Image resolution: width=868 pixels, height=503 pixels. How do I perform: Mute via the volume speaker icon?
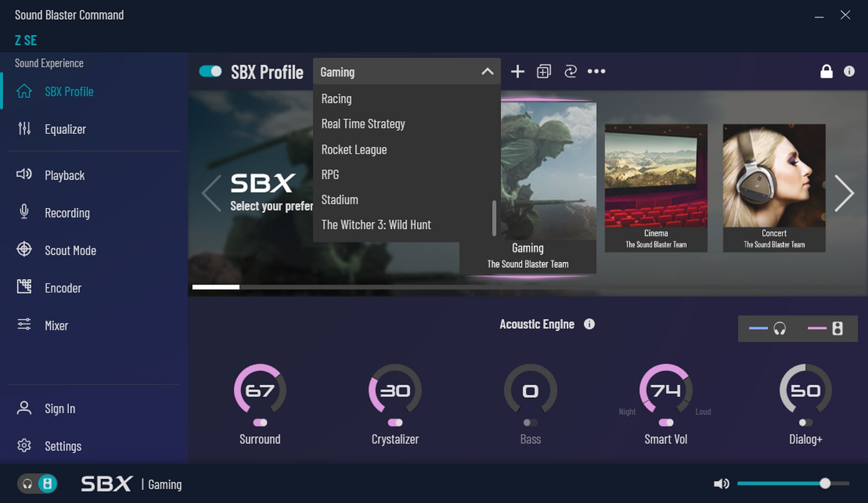click(x=721, y=483)
